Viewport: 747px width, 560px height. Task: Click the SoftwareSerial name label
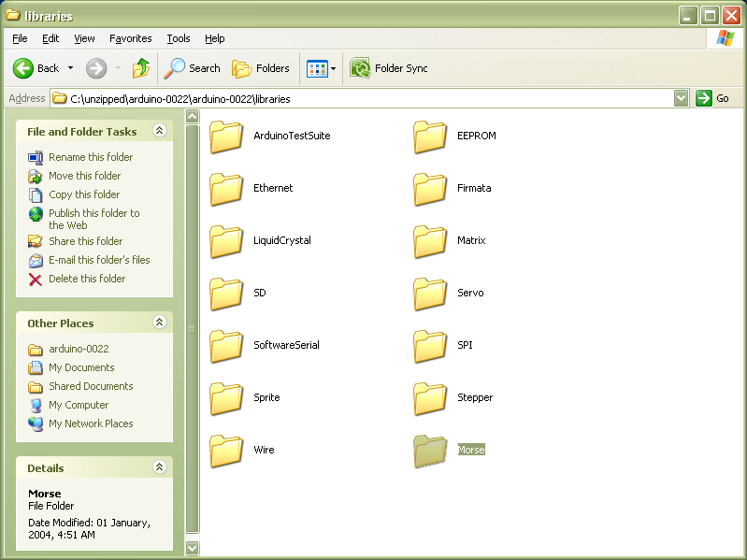point(286,345)
